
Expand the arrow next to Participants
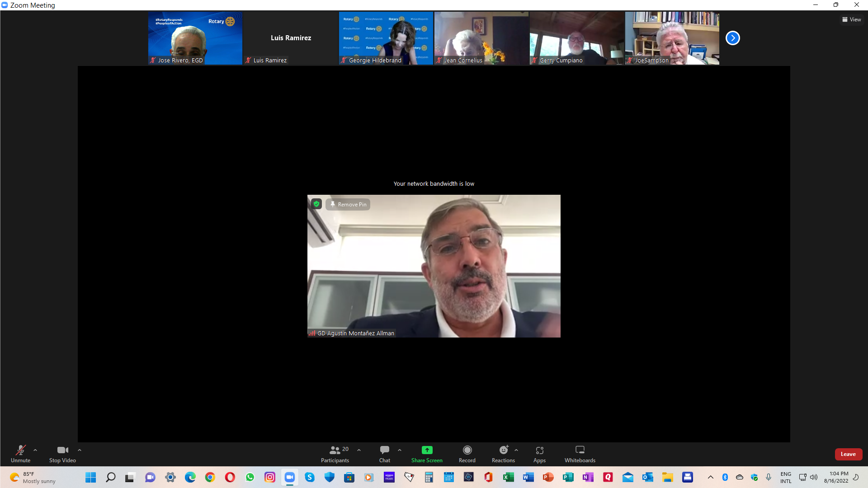359,450
